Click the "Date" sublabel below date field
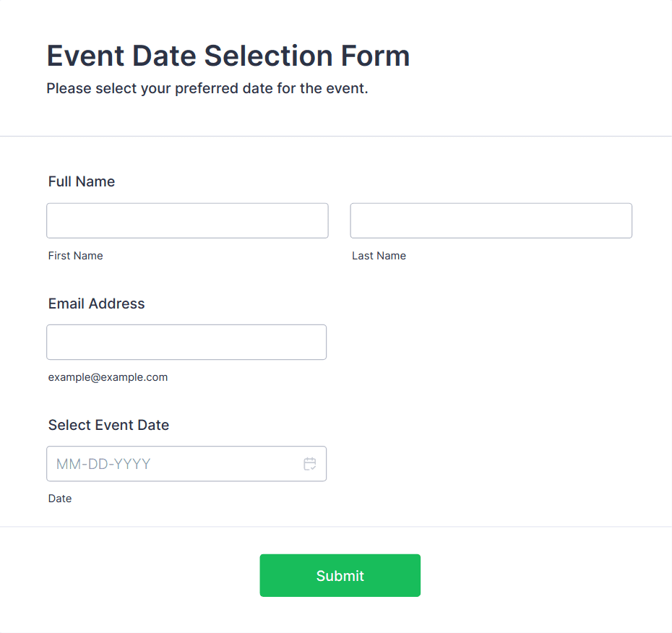672x633 pixels. pyautogui.click(x=60, y=499)
